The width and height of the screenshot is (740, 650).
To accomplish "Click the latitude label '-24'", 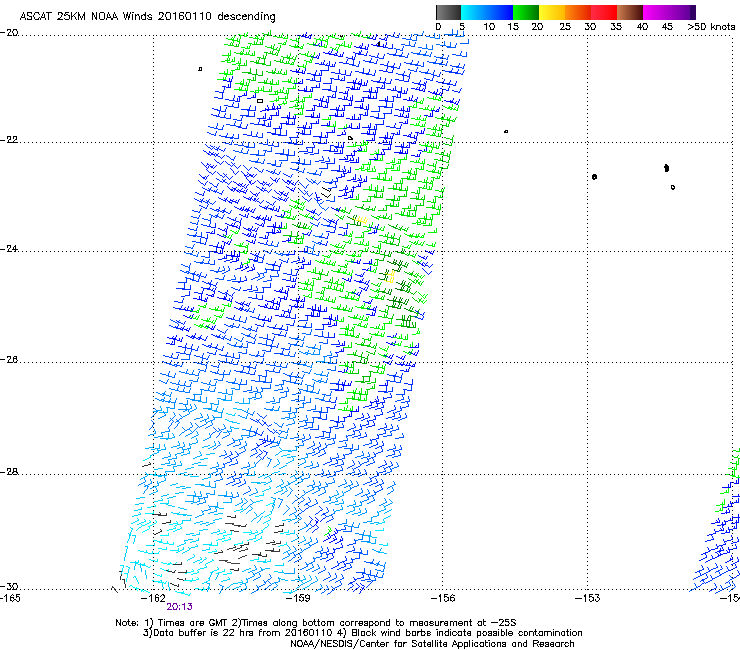I will pyautogui.click(x=9, y=249).
